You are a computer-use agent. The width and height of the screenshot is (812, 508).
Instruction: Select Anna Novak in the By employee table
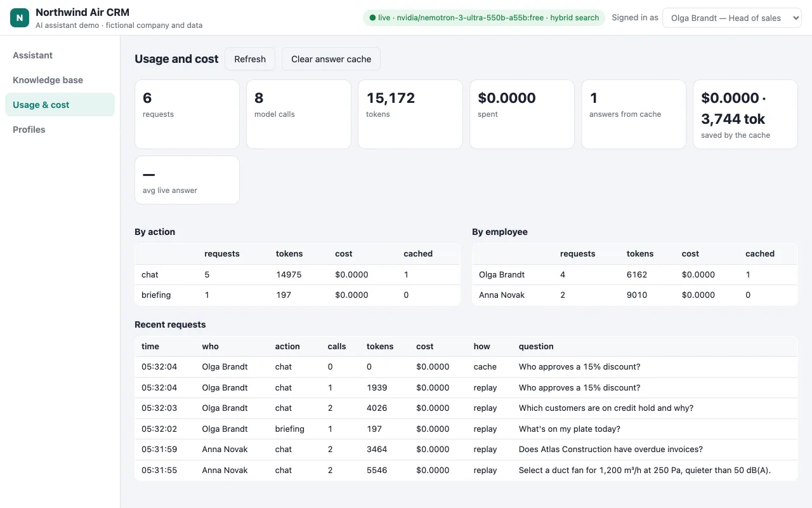(x=502, y=295)
